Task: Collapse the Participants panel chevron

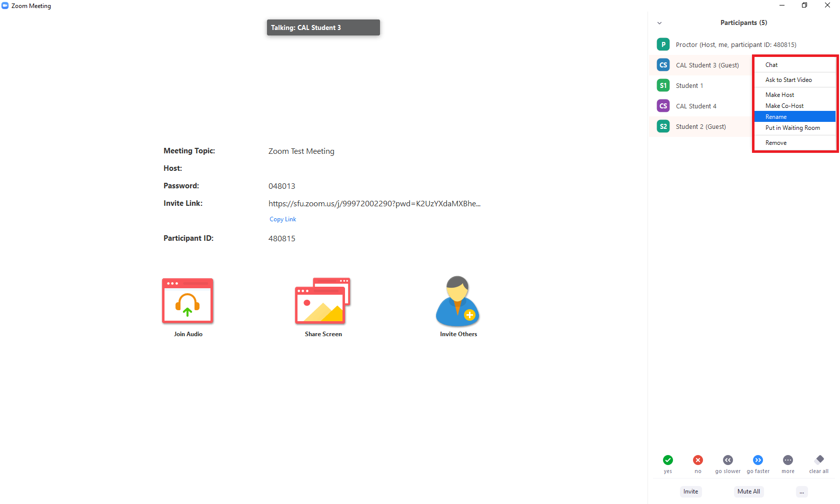Action: coord(659,23)
